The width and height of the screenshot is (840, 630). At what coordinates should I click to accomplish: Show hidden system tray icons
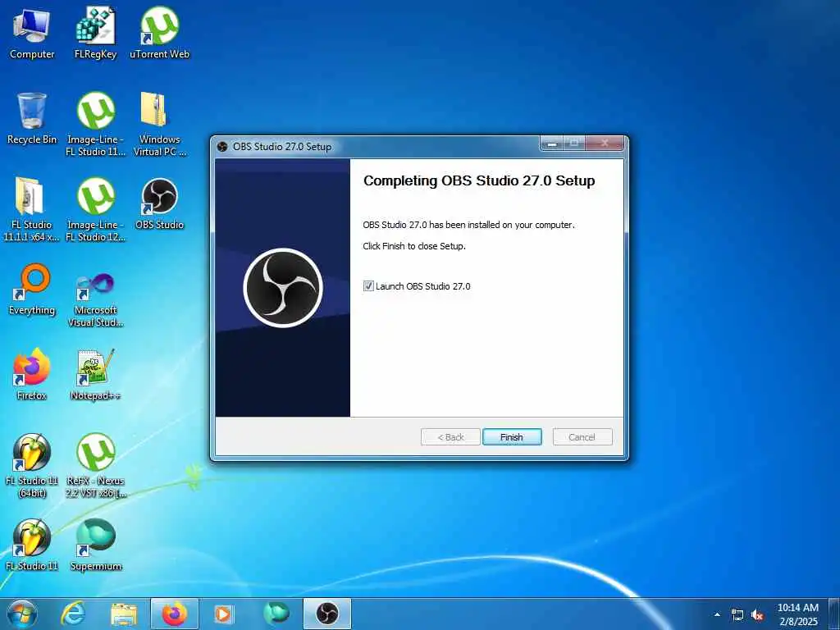pyautogui.click(x=717, y=615)
